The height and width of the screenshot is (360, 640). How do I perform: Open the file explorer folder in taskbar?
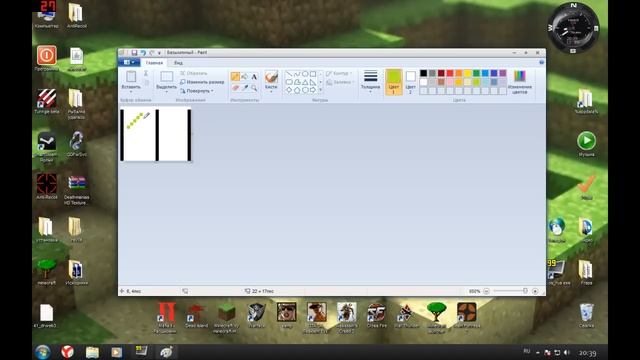(92, 352)
